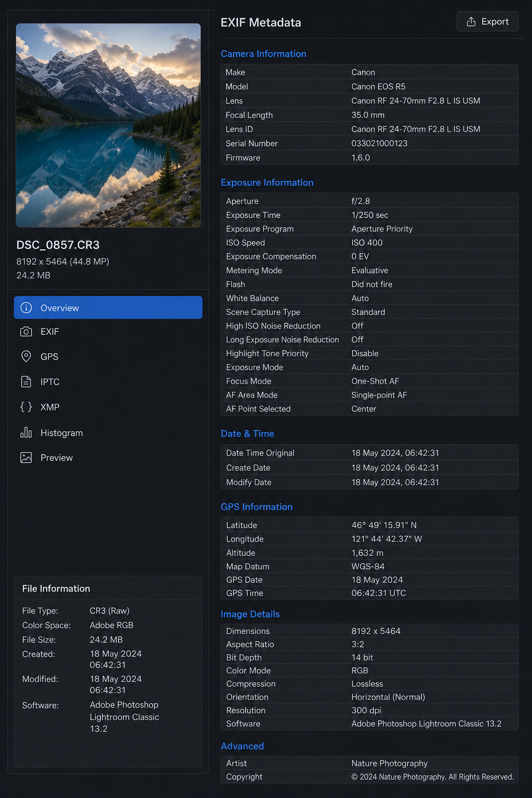This screenshot has height=798, width=532.
Task: Click File Type value CR3 (Raw)
Action: [109, 610]
